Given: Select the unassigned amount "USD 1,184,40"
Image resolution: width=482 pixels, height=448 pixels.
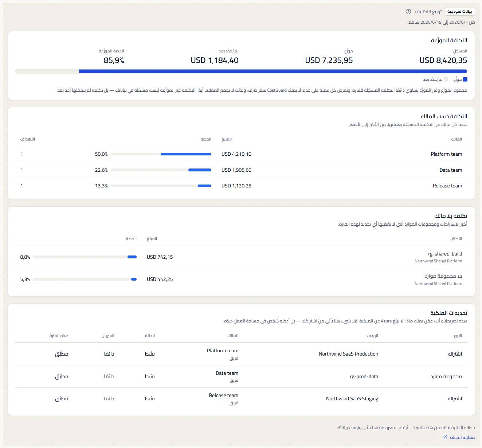Looking at the screenshot, I should tap(215, 60).
